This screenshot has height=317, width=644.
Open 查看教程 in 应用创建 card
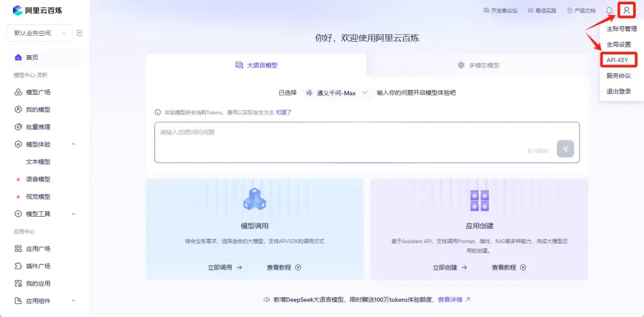(509, 267)
